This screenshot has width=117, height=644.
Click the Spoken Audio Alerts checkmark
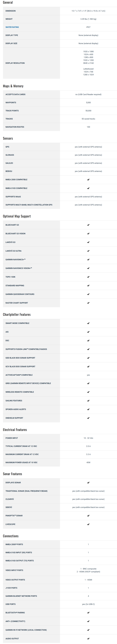[x=88, y=409]
